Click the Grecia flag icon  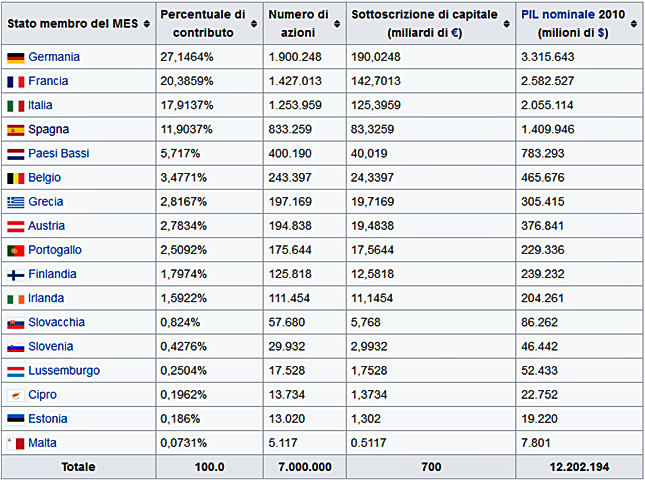point(16,202)
